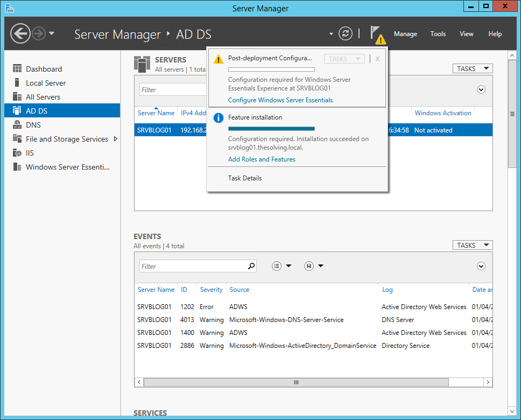Click the Events horizontal scrollbar thumb
This screenshot has width=521, height=420.
tap(296, 382)
